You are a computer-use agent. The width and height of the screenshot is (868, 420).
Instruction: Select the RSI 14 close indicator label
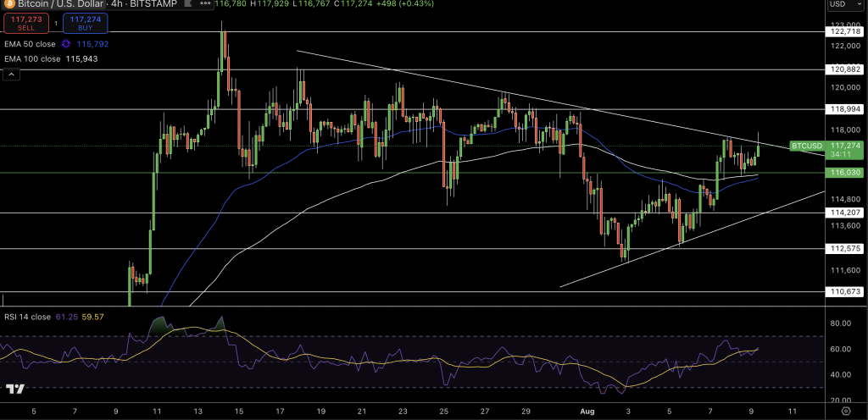28,317
